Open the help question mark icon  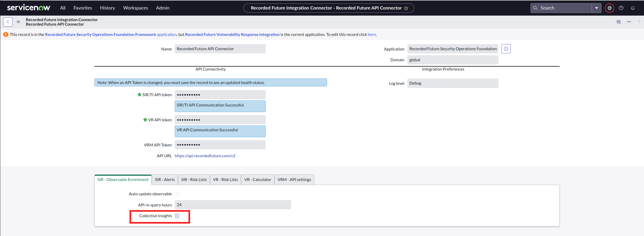[621, 8]
